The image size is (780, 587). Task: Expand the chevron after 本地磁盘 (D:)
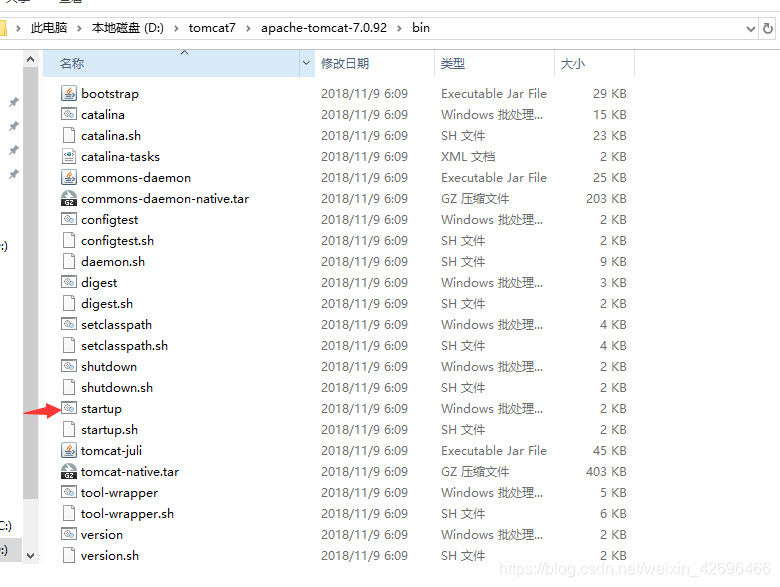coord(176,28)
